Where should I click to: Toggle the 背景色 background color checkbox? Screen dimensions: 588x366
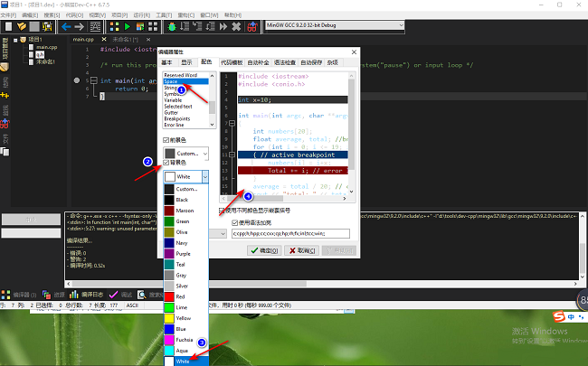pos(167,163)
